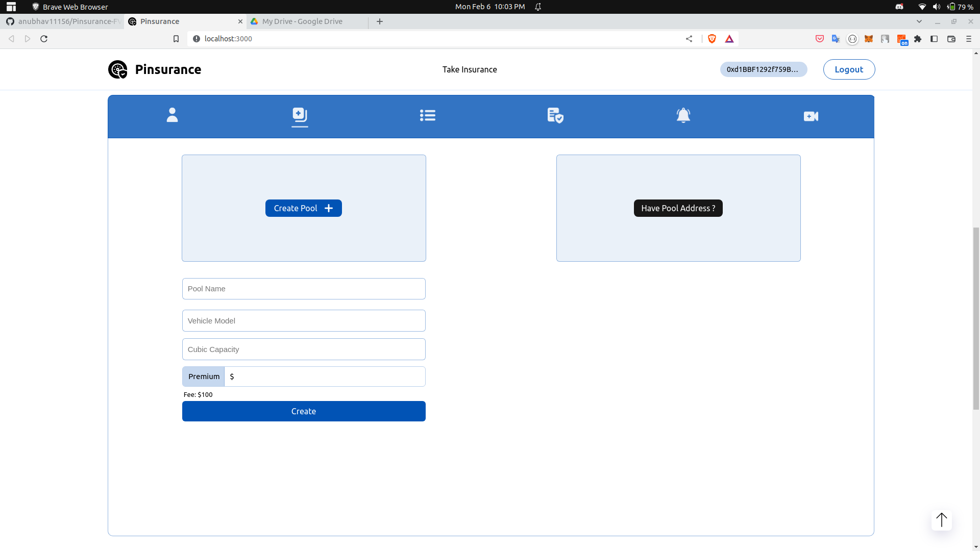Click the Have Pool Address button

tap(678, 208)
